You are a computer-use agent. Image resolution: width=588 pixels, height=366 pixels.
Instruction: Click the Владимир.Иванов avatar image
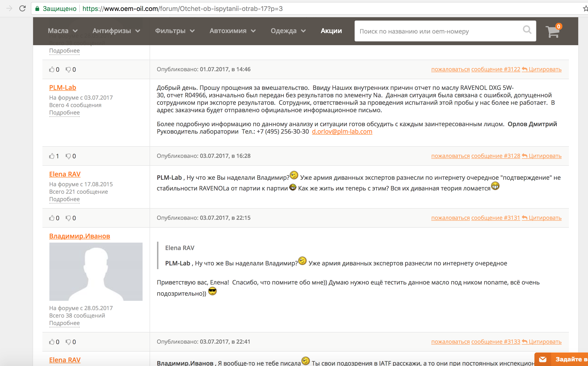[x=96, y=272]
